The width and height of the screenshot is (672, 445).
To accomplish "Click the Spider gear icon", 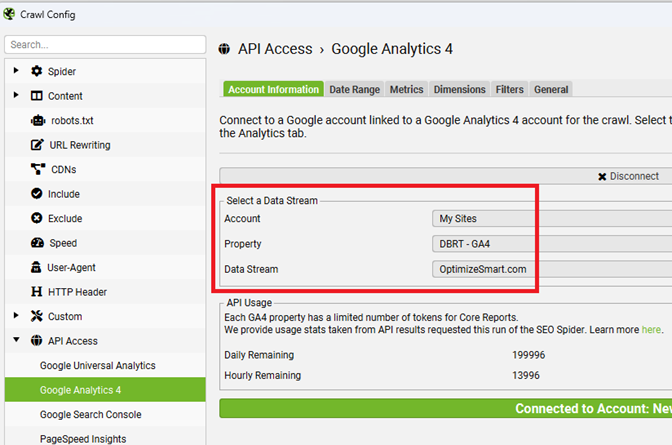I will [37, 71].
